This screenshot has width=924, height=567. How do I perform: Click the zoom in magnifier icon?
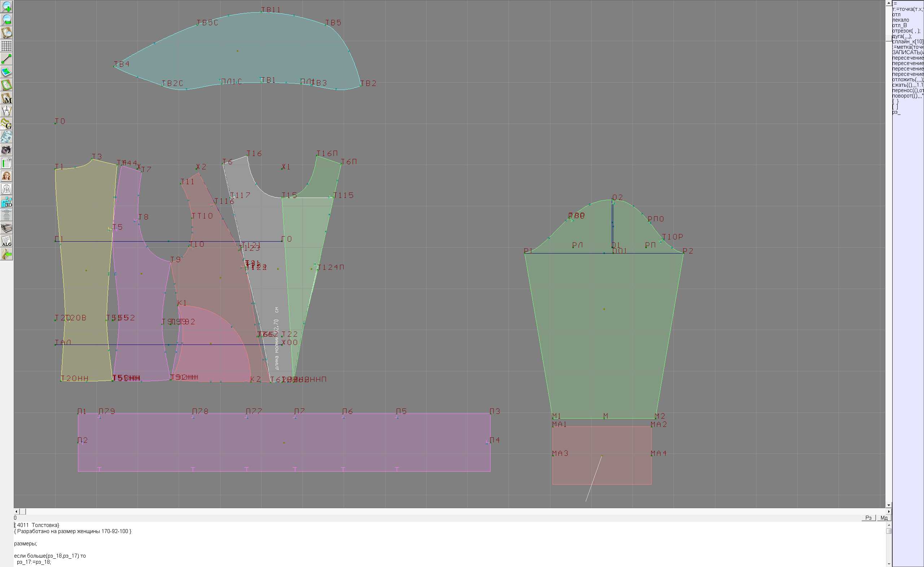coord(6,7)
